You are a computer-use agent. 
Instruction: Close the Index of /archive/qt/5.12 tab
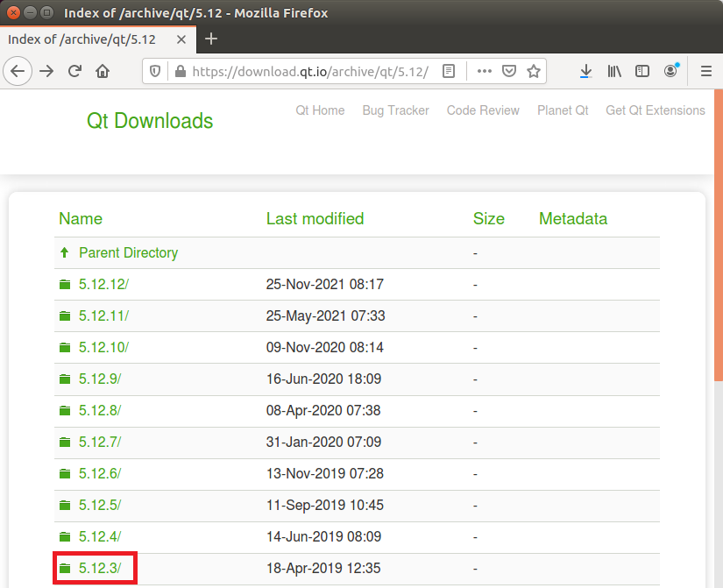coord(181,39)
